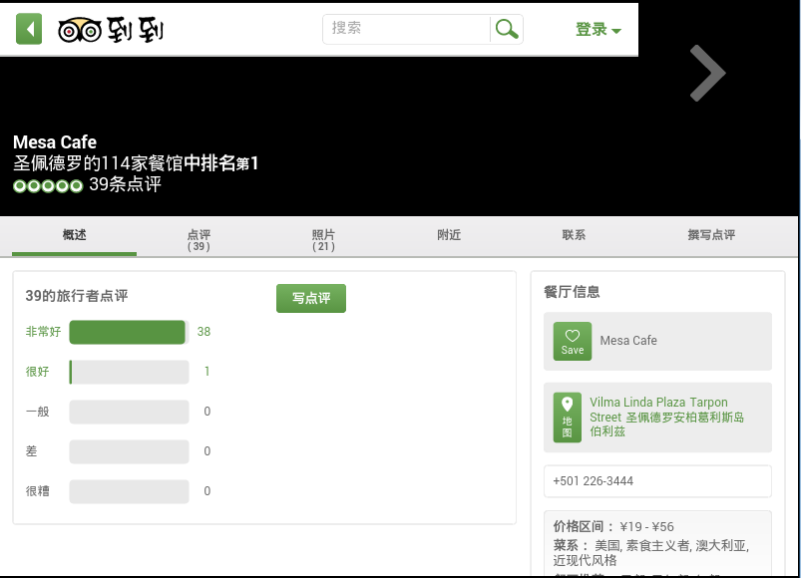The width and height of the screenshot is (801, 578).
Task: Filter reviews by 很好 label
Action: [37, 372]
